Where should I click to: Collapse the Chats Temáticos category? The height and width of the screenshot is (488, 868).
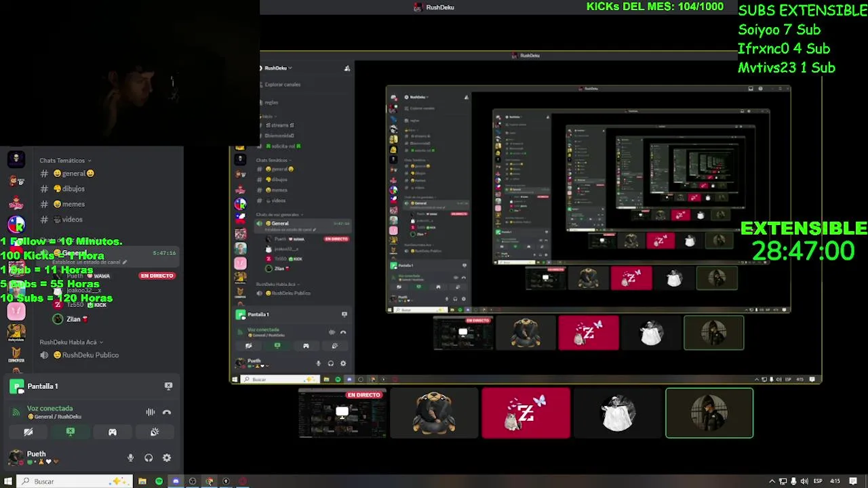[65, 161]
